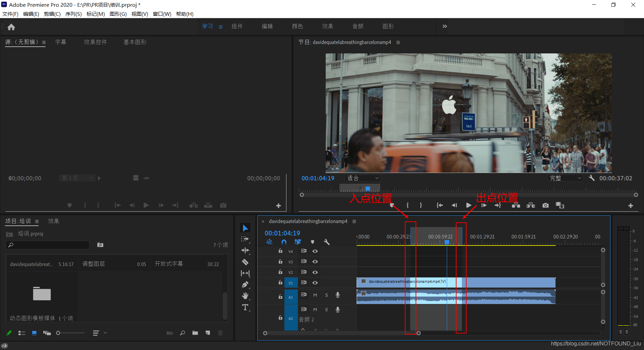Open the 效果控件 tab
Viewport: 644px width, 350px height.
click(x=95, y=42)
